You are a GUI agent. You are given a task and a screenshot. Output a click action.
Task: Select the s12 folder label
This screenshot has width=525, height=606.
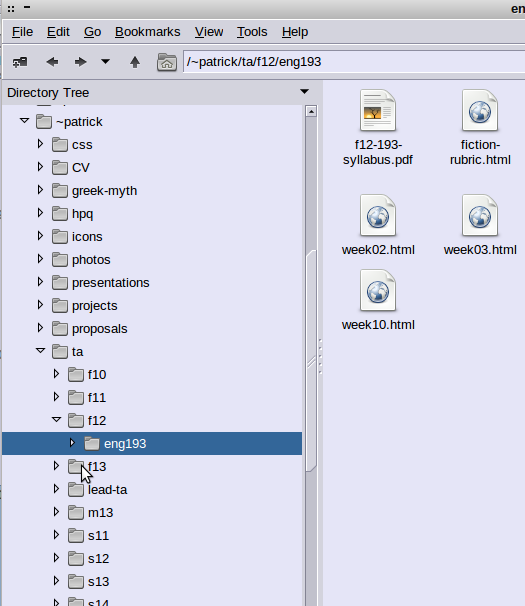coord(98,558)
